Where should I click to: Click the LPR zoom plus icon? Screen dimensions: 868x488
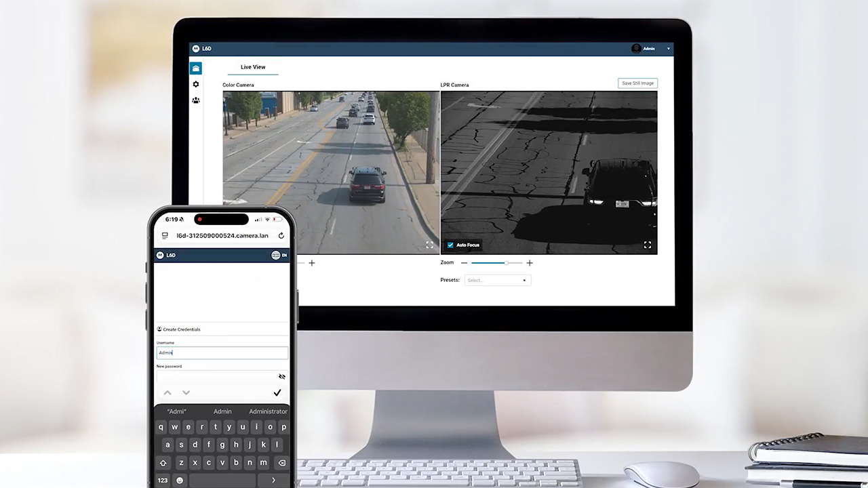[530, 263]
